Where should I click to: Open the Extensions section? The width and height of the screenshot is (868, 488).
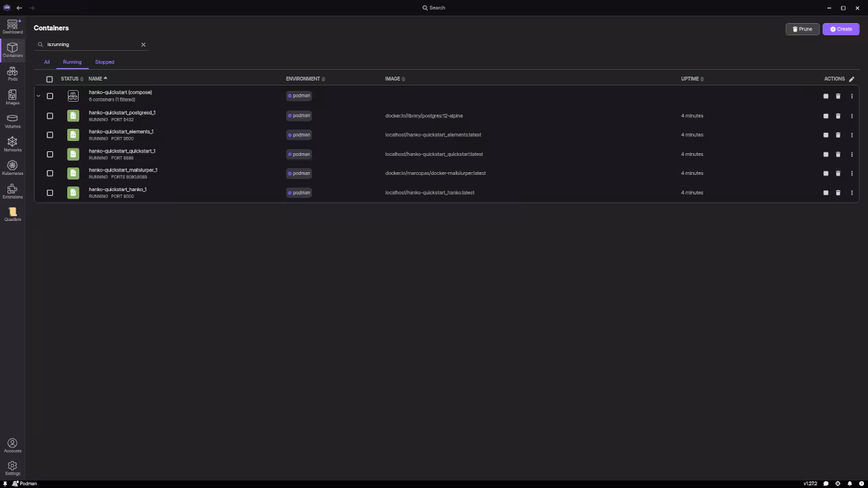click(12, 192)
